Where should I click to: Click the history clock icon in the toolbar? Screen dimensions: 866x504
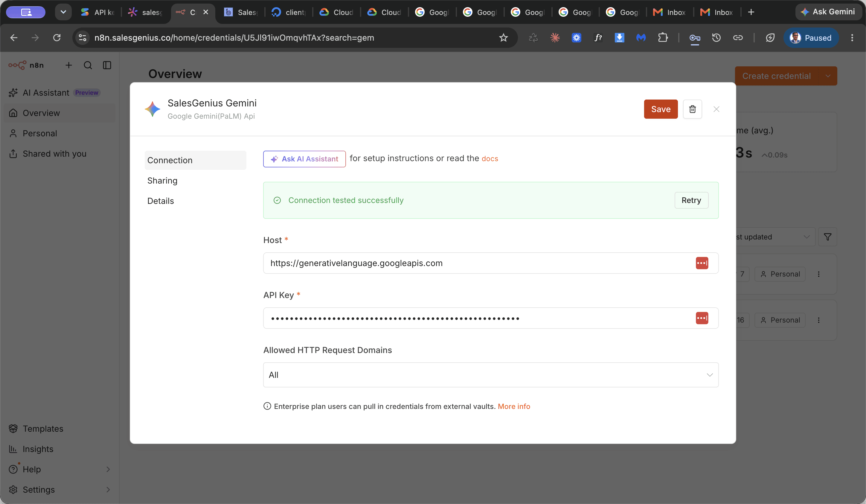click(x=716, y=38)
